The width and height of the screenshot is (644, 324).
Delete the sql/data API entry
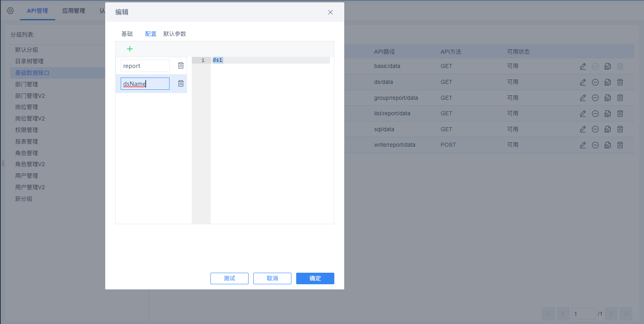(x=620, y=129)
